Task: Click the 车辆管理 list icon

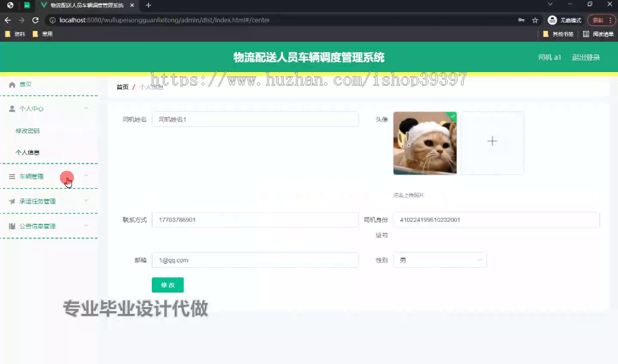Action: (12, 177)
